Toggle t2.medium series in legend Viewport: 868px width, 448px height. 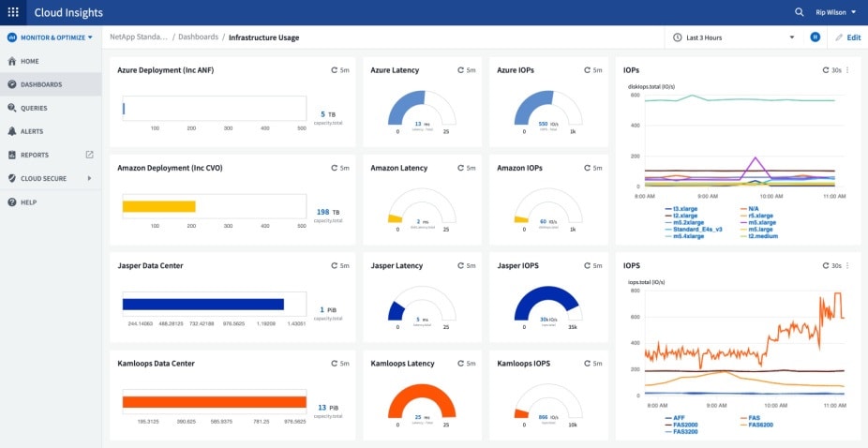tap(758, 236)
